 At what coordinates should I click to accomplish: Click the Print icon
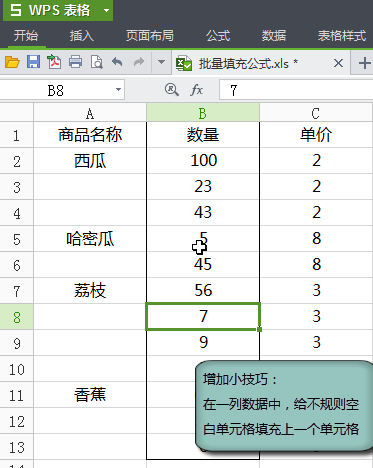coord(76,62)
